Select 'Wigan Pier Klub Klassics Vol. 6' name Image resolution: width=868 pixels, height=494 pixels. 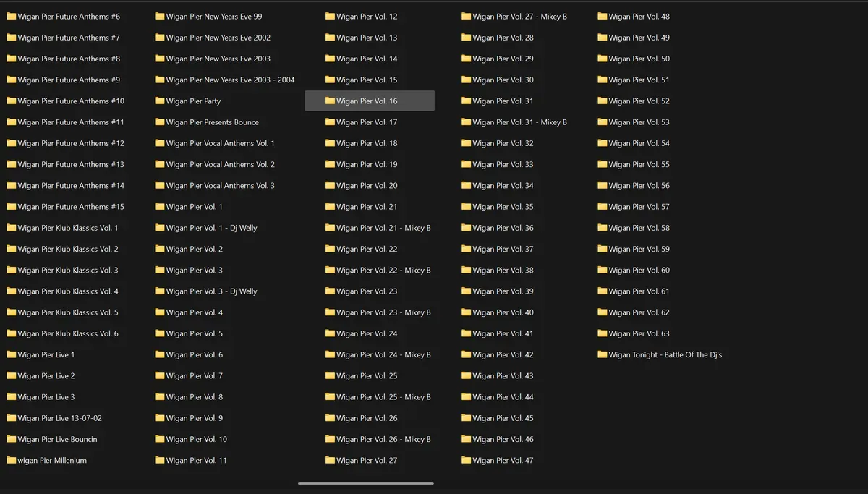68,333
